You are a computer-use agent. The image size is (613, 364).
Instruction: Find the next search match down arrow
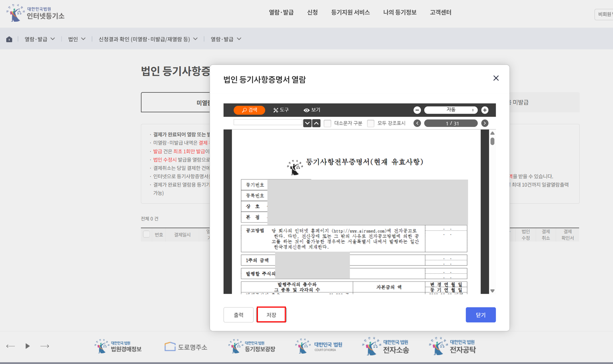[x=307, y=123]
